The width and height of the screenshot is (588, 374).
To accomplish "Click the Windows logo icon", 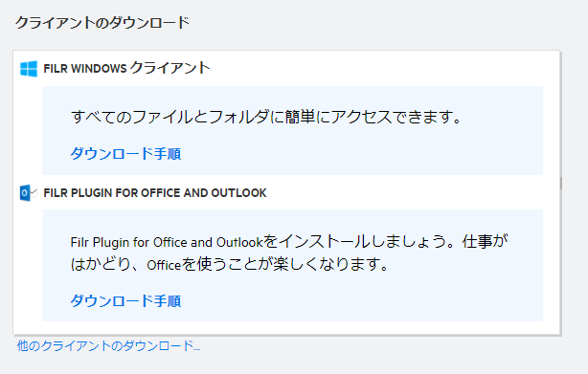I will (29, 69).
